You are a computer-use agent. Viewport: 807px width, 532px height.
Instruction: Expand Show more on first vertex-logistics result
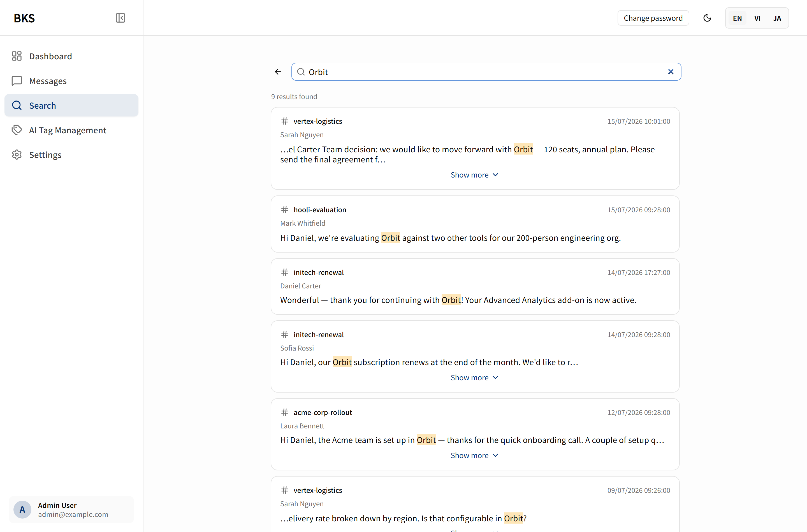pyautogui.click(x=475, y=175)
